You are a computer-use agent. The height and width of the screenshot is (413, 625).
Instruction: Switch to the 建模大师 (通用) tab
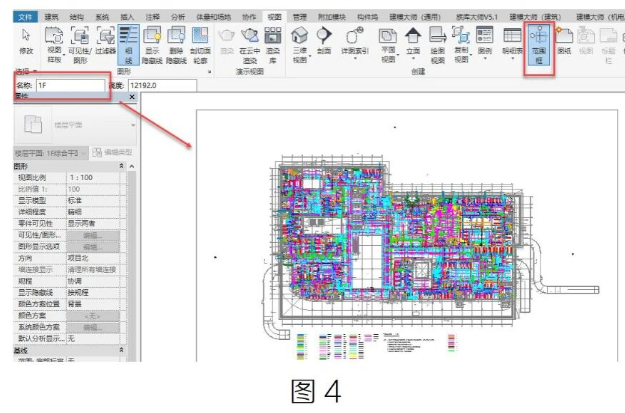415,17
